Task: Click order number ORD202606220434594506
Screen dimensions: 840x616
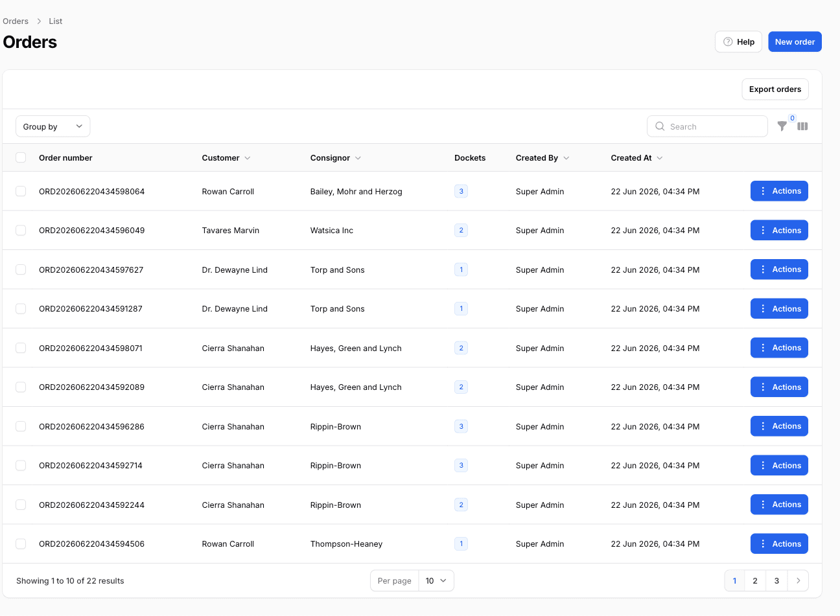Action: (91, 544)
